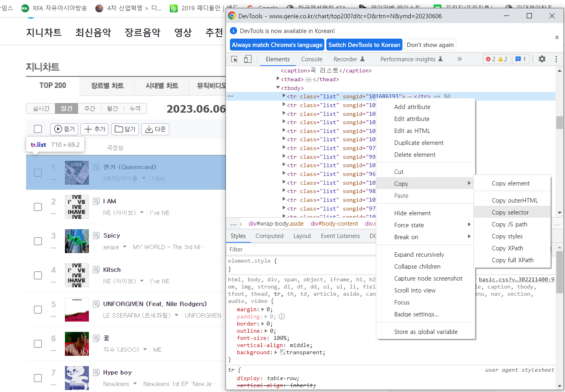Image resolution: width=565 pixels, height=392 pixels.
Task: Click the 다운 download button
Action: coord(155,129)
